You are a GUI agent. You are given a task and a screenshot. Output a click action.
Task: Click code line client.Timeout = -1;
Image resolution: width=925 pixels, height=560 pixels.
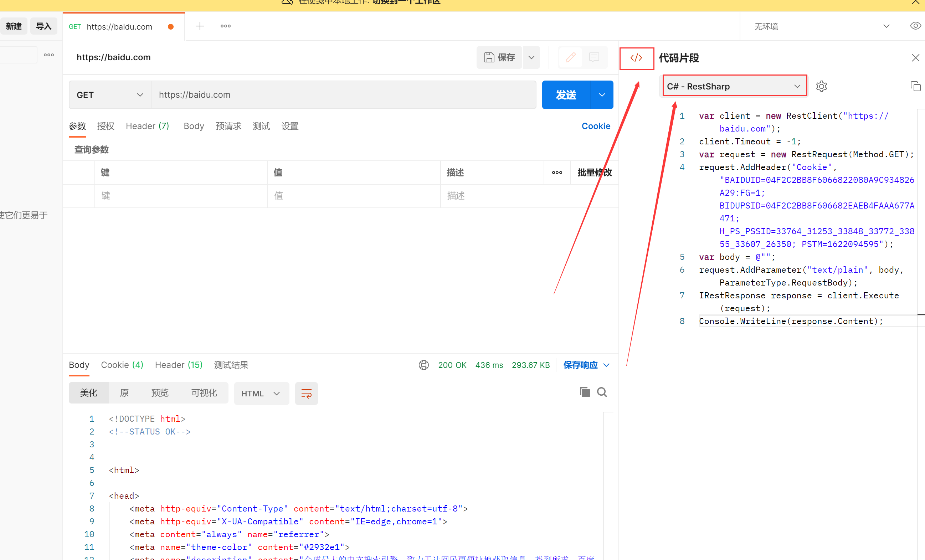pos(750,142)
